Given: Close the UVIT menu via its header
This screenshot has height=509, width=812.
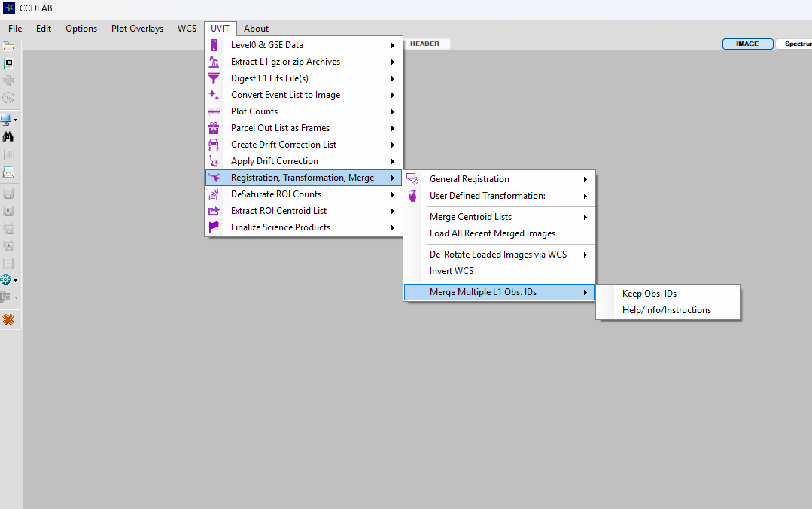Looking at the screenshot, I should click(220, 29).
